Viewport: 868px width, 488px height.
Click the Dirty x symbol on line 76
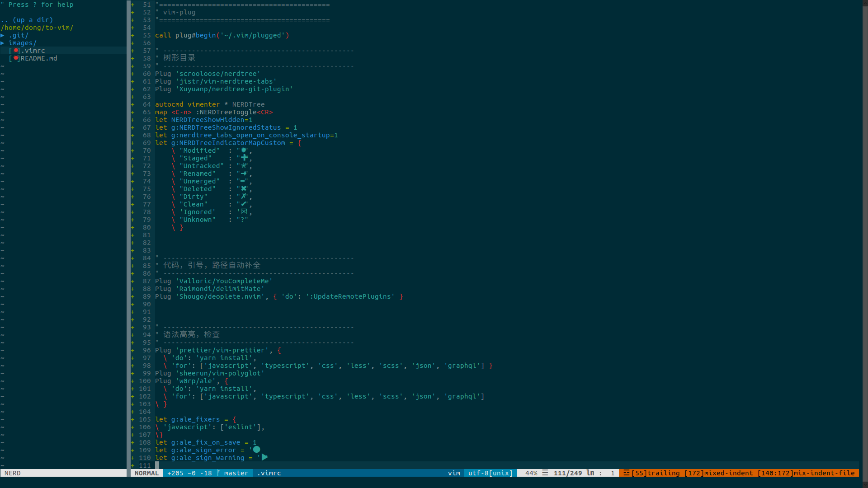point(244,197)
